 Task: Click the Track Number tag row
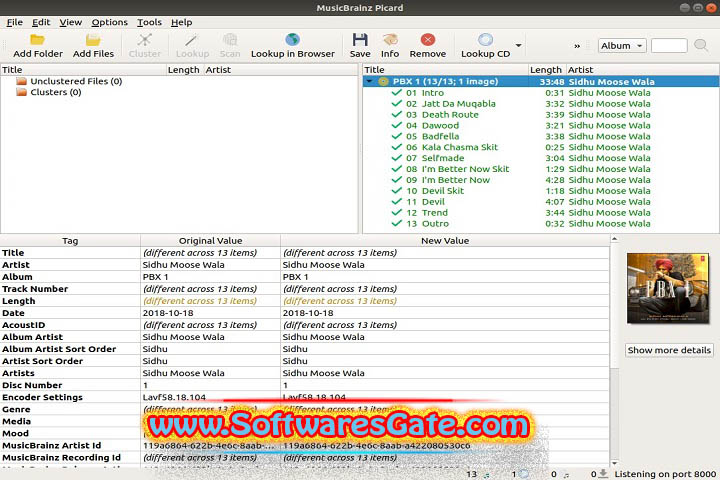(305, 289)
